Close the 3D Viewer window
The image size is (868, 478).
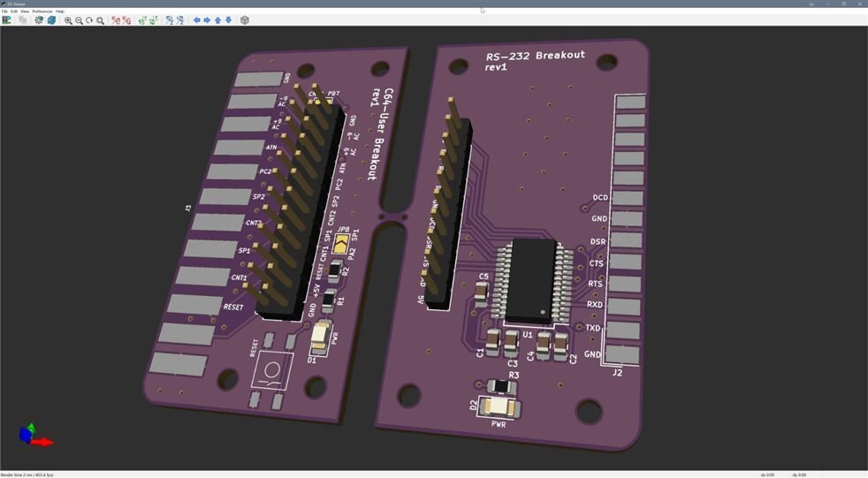pyautogui.click(x=859, y=4)
